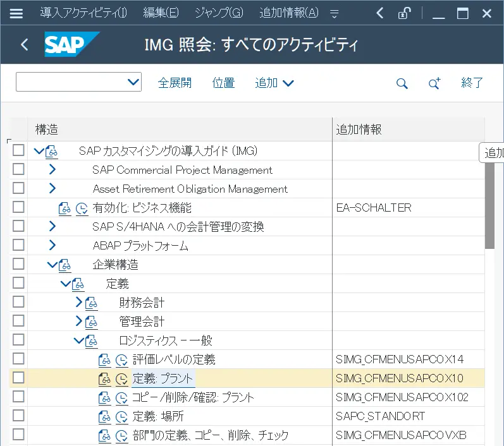The width and height of the screenshot is (504, 446).
Task: Open the 追加 dropdown button
Action: coord(274,83)
